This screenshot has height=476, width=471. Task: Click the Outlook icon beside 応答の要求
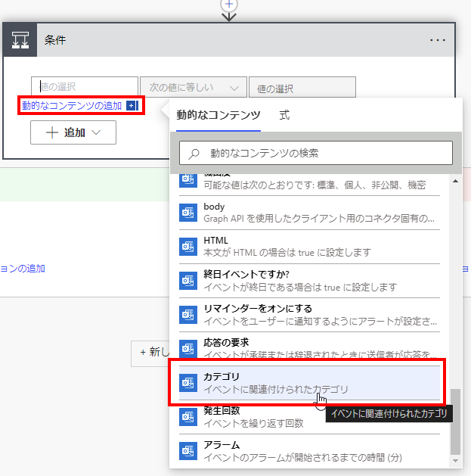tap(188, 349)
